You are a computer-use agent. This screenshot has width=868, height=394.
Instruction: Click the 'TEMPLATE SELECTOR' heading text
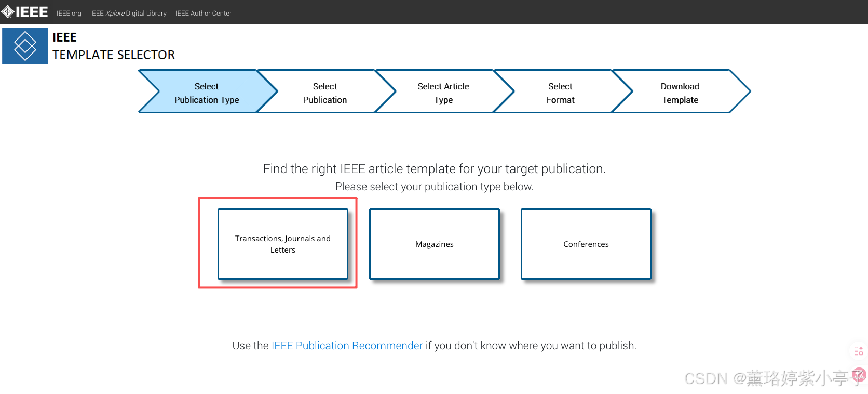click(114, 55)
